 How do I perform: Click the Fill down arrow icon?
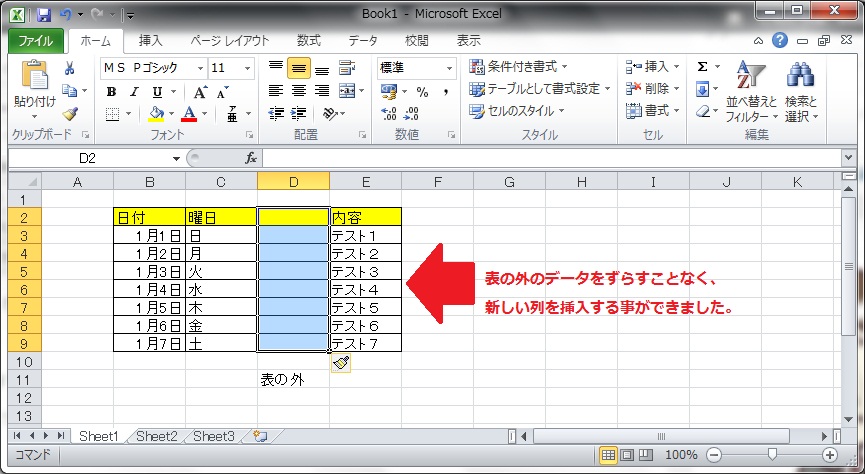[x=702, y=89]
